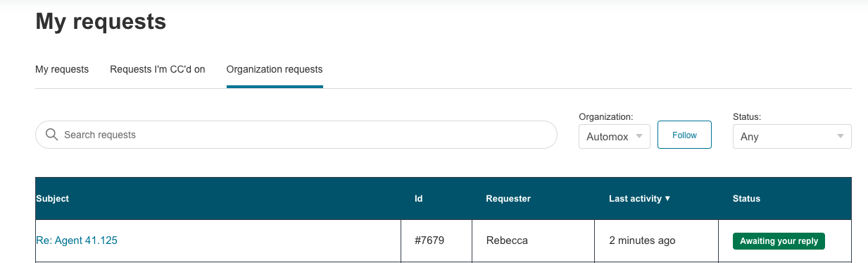868x263 pixels.
Task: Click the Organization dropdown arrow
Action: pos(639,137)
